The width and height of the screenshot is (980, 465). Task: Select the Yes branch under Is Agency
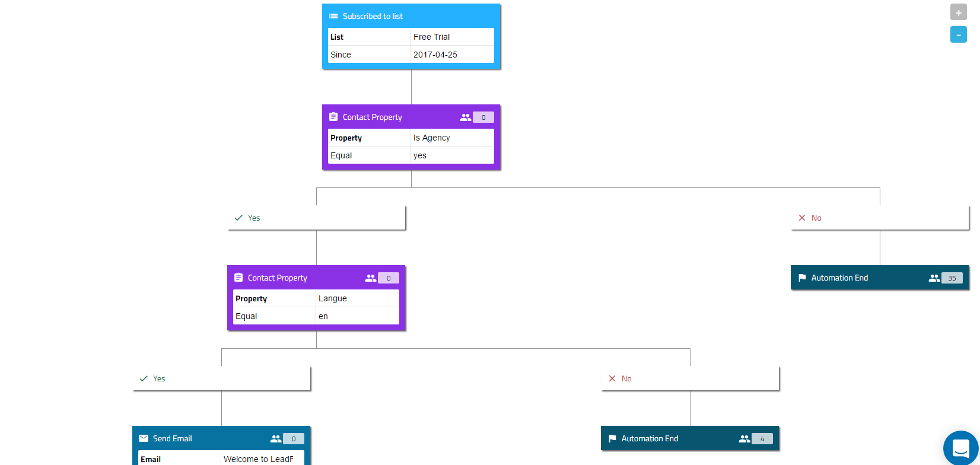pos(316,218)
